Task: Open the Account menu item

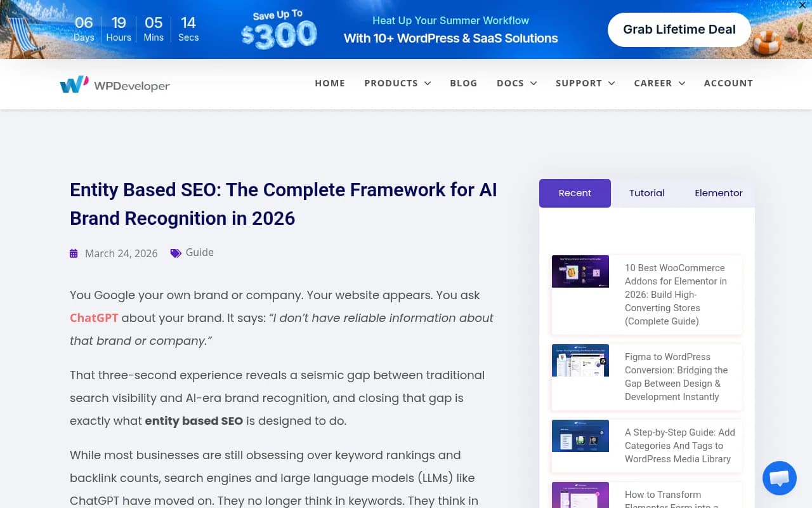Action: [x=728, y=83]
